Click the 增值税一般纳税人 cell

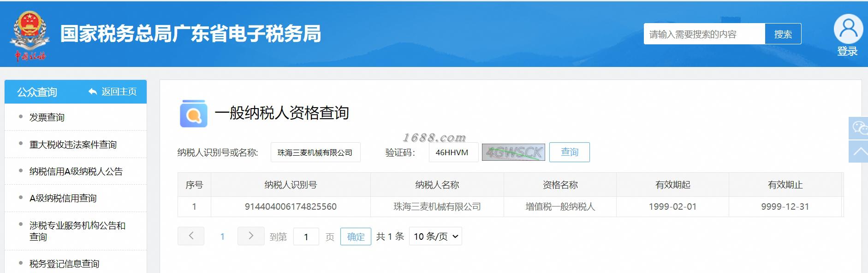[560, 206]
